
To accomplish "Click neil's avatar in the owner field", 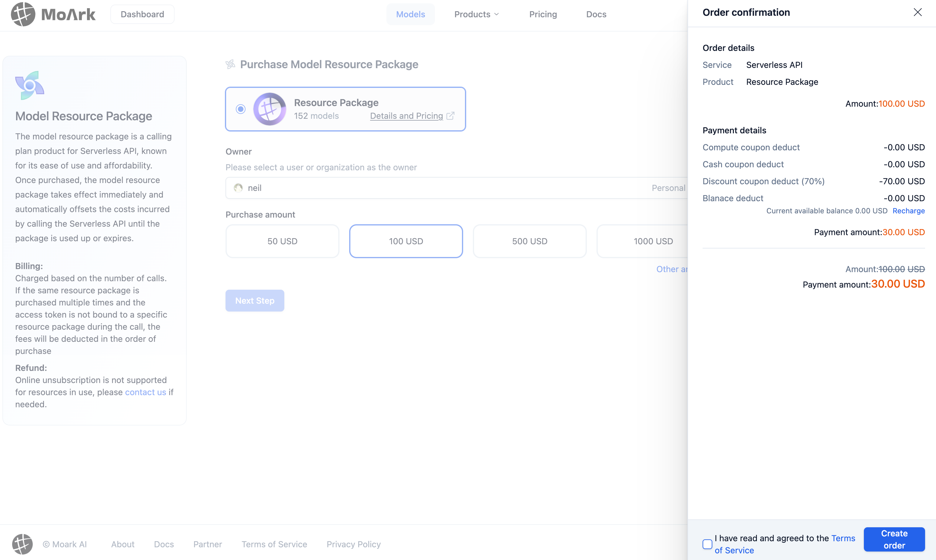I will [x=238, y=188].
